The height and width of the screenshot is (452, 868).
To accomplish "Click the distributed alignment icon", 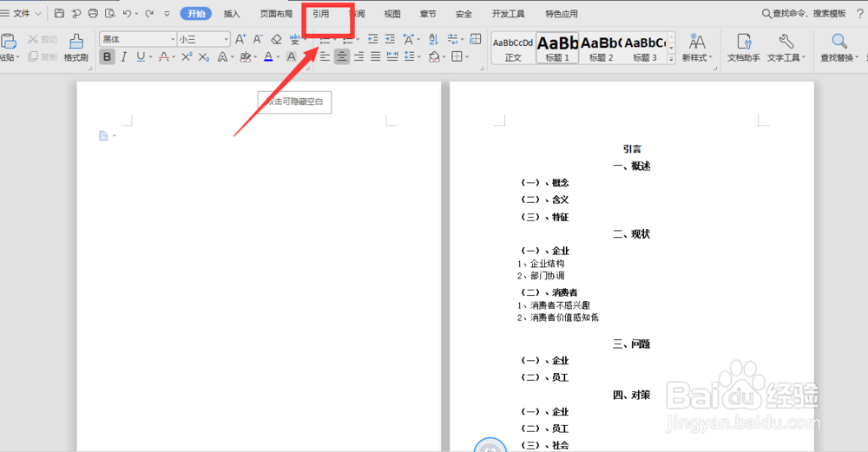I will pos(392,56).
